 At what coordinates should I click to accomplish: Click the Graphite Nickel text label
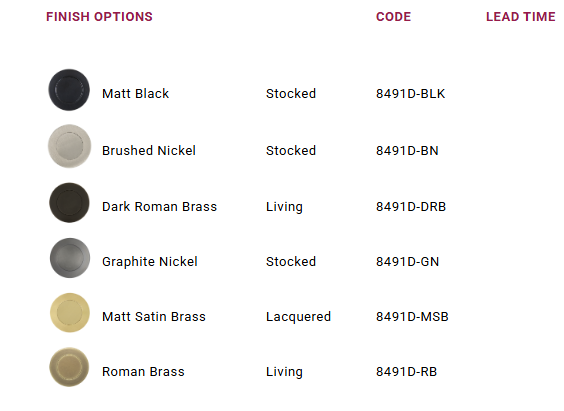coord(150,262)
